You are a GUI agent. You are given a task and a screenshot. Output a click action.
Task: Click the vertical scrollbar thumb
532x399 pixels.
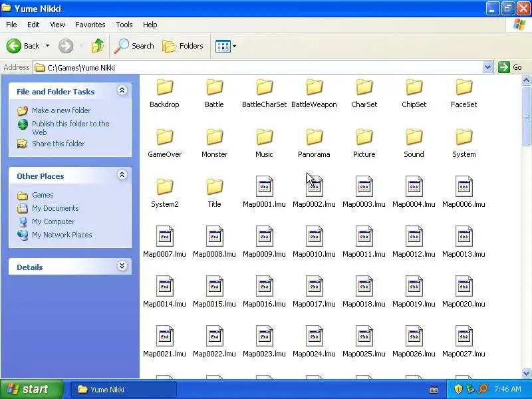(526, 116)
